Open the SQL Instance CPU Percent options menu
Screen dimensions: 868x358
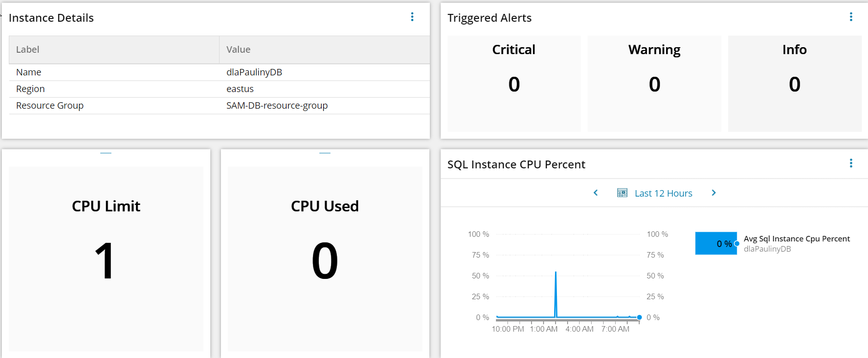coord(851,163)
